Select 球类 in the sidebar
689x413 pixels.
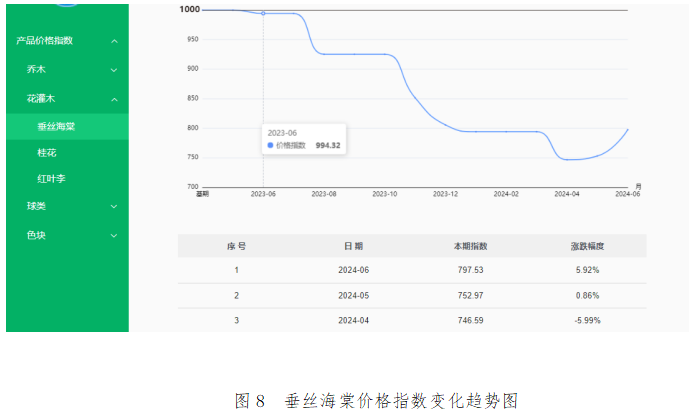point(36,206)
